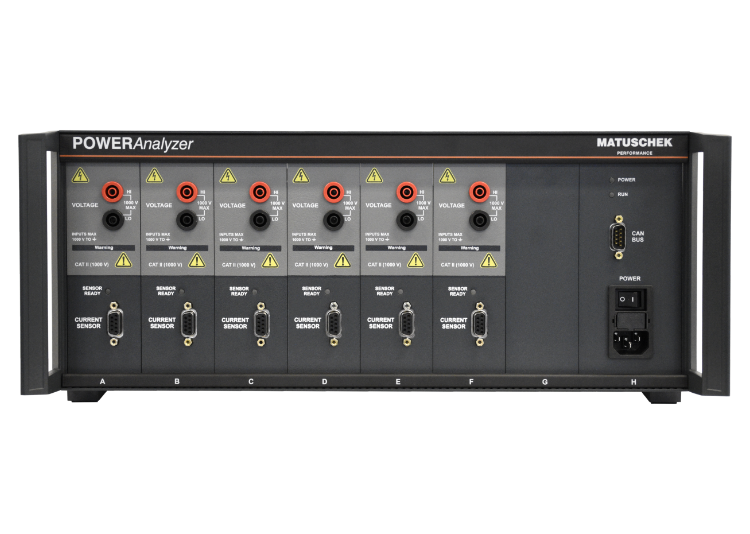
Task: Select the black LO voltage jack in slot F
Action: point(479,220)
